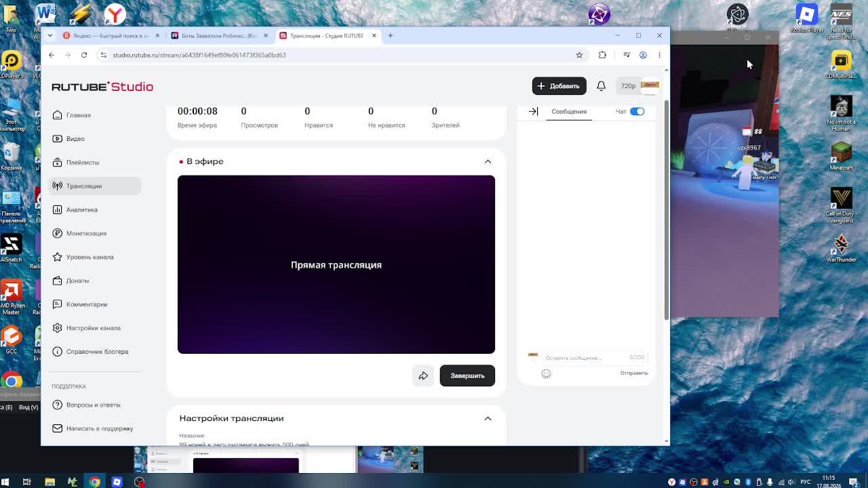Click the share stream arrow icon
Image resolution: width=868 pixels, height=488 pixels.
pos(423,375)
